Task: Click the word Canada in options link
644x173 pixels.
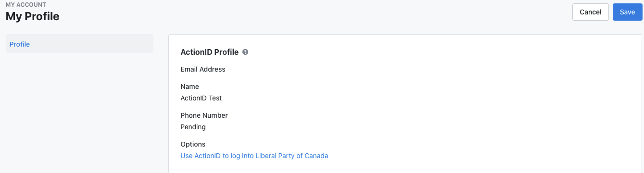Action: pyautogui.click(x=317, y=156)
